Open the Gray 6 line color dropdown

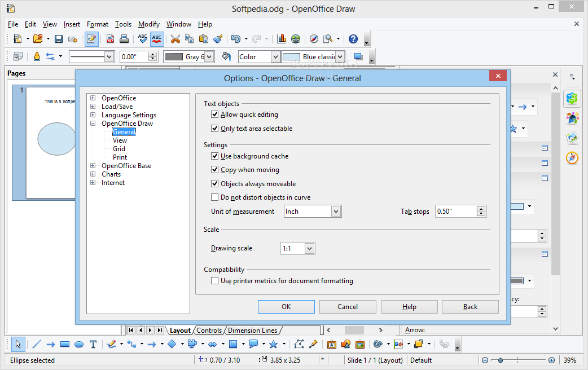pyautogui.click(x=209, y=56)
